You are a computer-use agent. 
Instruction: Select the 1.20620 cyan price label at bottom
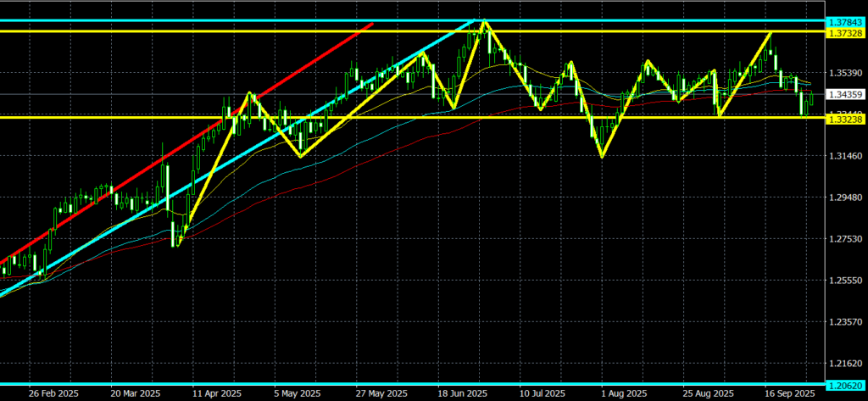tap(845, 384)
